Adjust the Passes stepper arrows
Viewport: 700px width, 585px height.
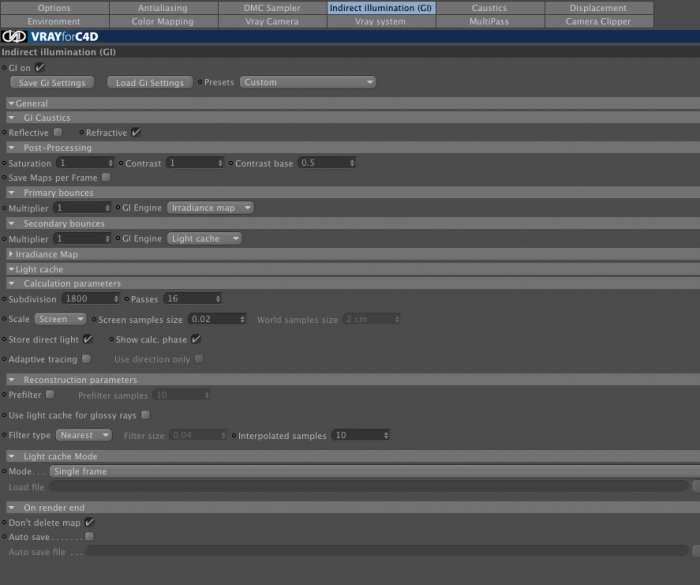(218, 299)
